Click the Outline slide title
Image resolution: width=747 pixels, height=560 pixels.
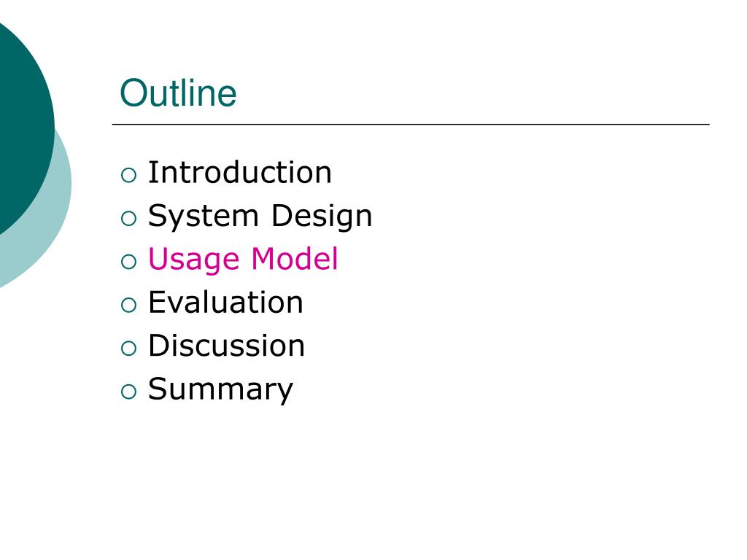point(178,93)
